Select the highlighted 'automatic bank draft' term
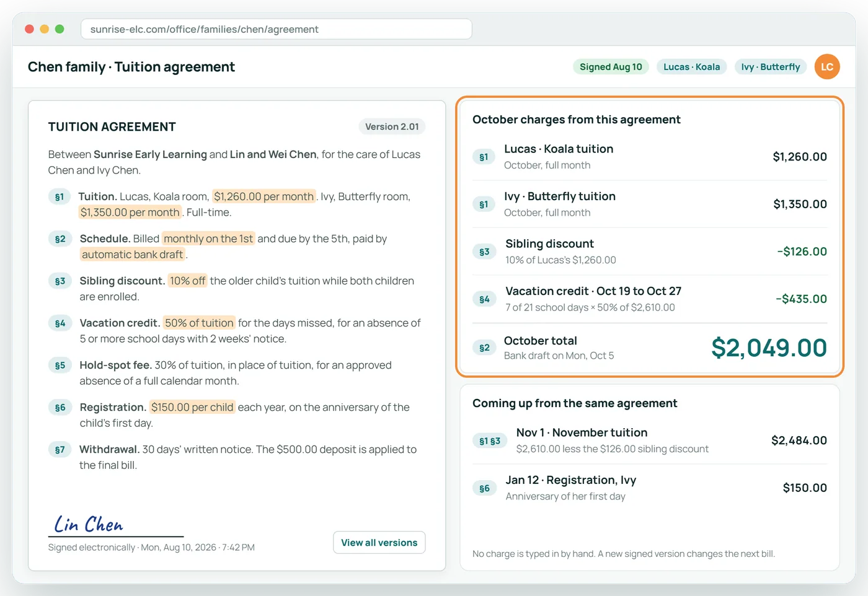The image size is (868, 596). pyautogui.click(x=133, y=255)
